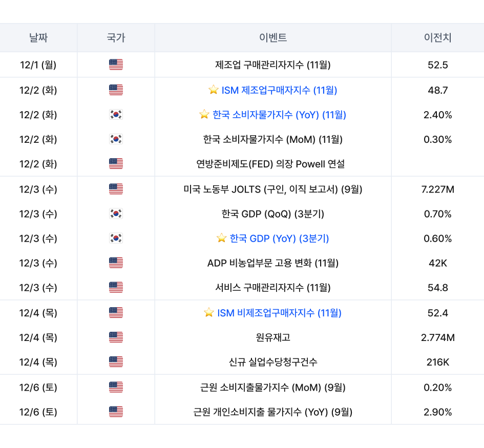Screen dimensions: 484x448
Task: Select the 신규 실업수당청구건수 event row
Action: point(273,362)
